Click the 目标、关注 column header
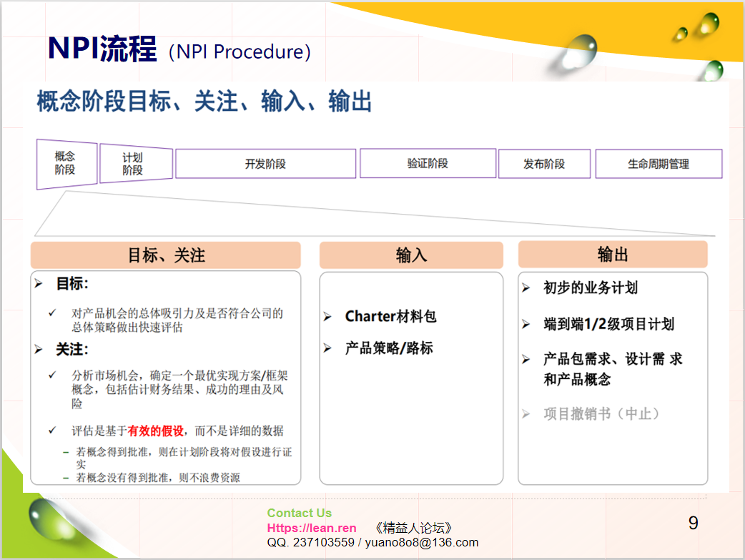The height and width of the screenshot is (560, 745). 166,255
